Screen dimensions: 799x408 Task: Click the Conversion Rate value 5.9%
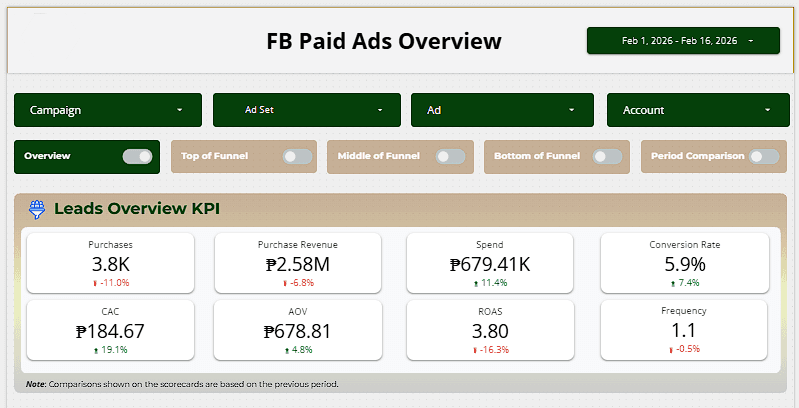[685, 264]
